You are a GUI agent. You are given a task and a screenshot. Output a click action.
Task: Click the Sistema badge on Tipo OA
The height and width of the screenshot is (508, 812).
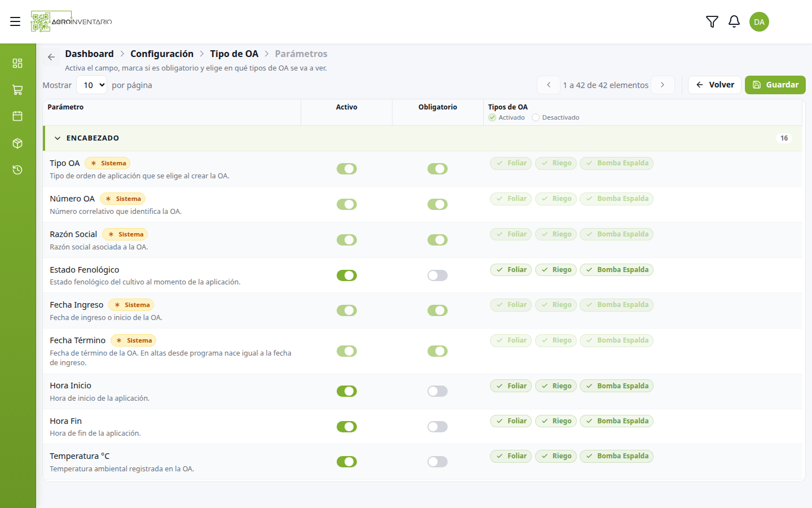(x=108, y=163)
